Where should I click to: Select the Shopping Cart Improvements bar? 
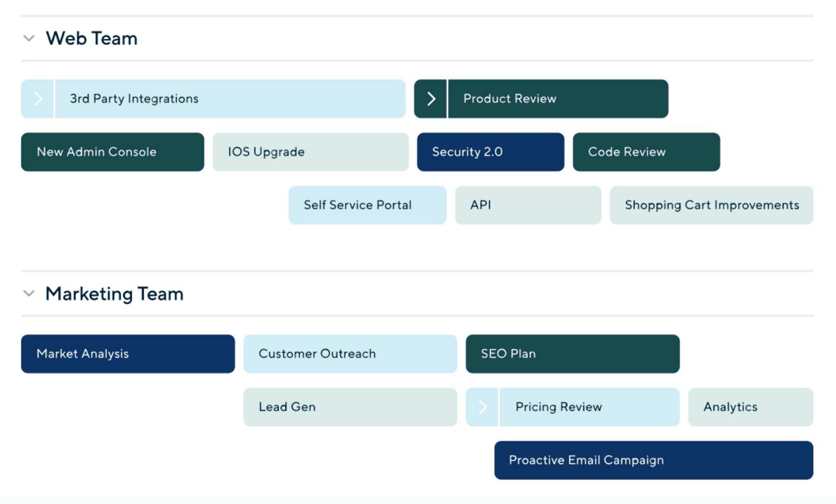tap(711, 205)
